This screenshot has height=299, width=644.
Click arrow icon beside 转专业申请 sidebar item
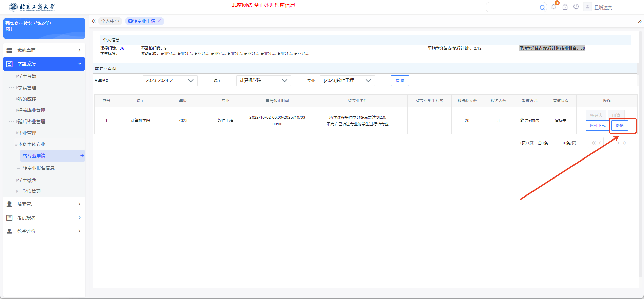(82, 156)
